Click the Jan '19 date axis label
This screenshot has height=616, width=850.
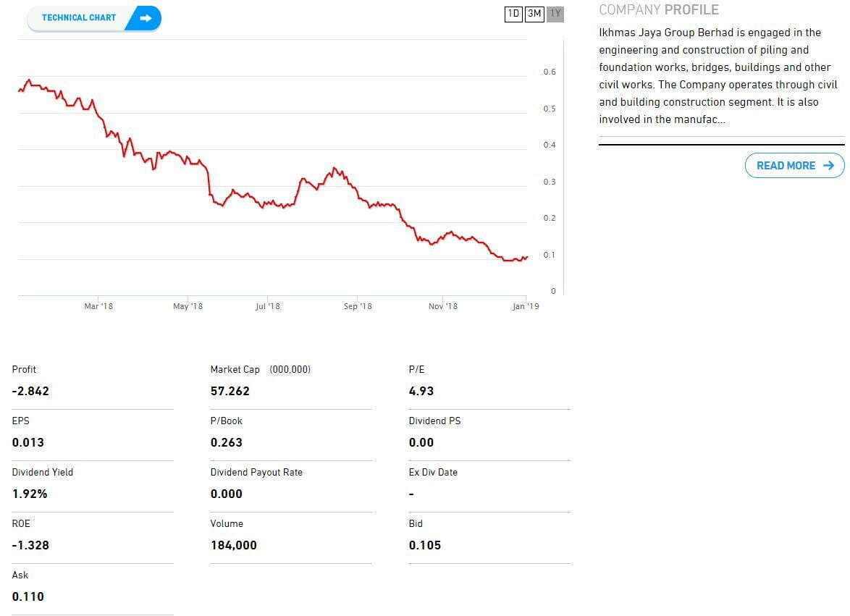526,306
